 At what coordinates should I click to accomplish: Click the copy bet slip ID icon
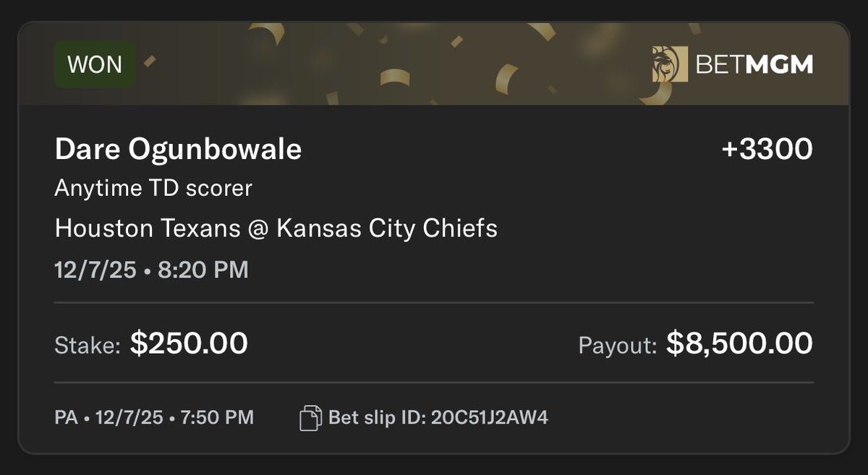(310, 418)
